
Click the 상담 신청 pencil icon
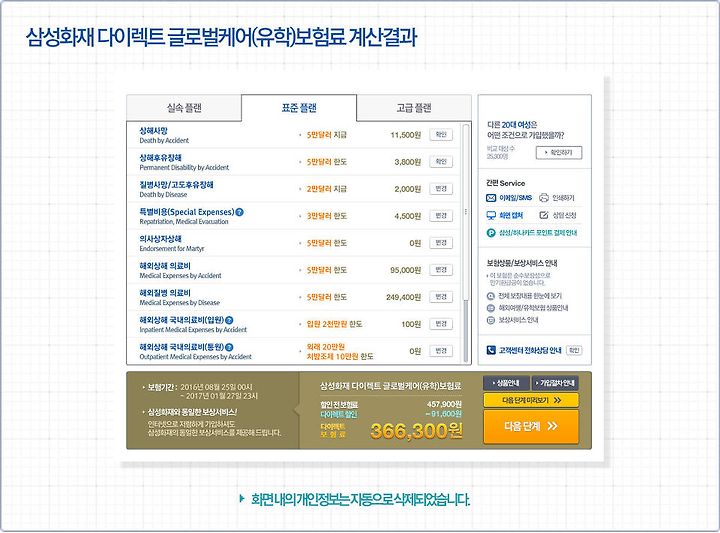[544, 215]
